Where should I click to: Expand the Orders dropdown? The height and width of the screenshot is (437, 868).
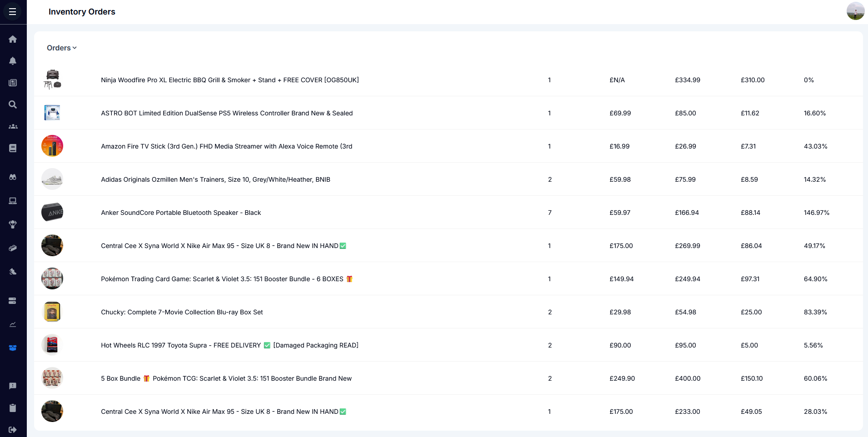[x=62, y=48]
